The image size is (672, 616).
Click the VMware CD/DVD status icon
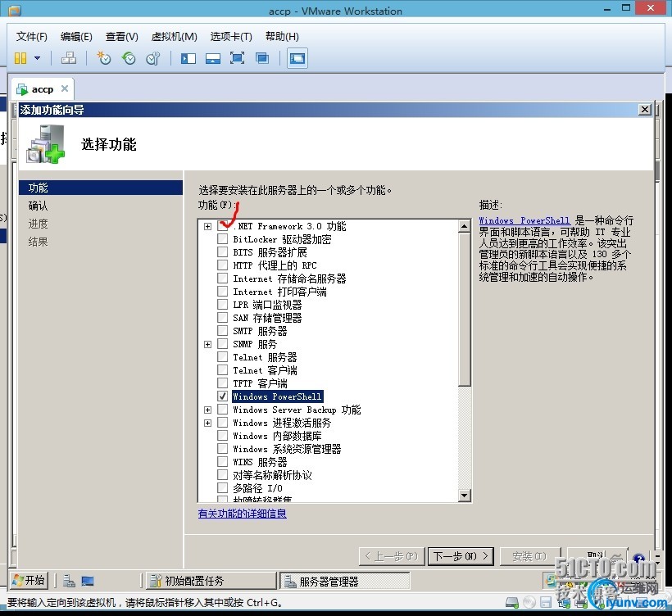pyautogui.click(x=529, y=602)
